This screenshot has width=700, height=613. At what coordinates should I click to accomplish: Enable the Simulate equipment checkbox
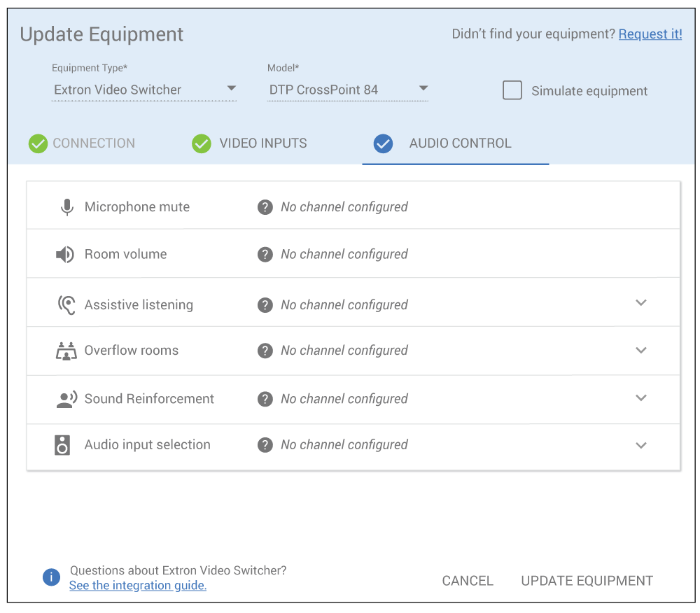coord(512,91)
